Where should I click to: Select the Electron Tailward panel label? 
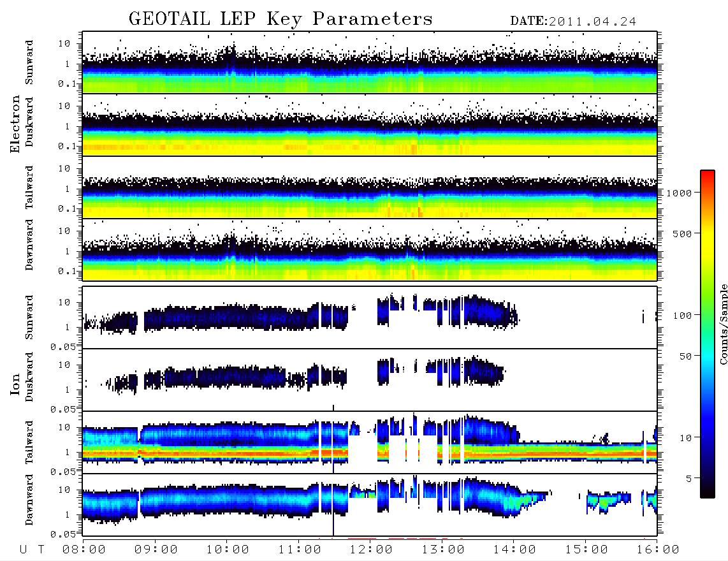coord(29,187)
